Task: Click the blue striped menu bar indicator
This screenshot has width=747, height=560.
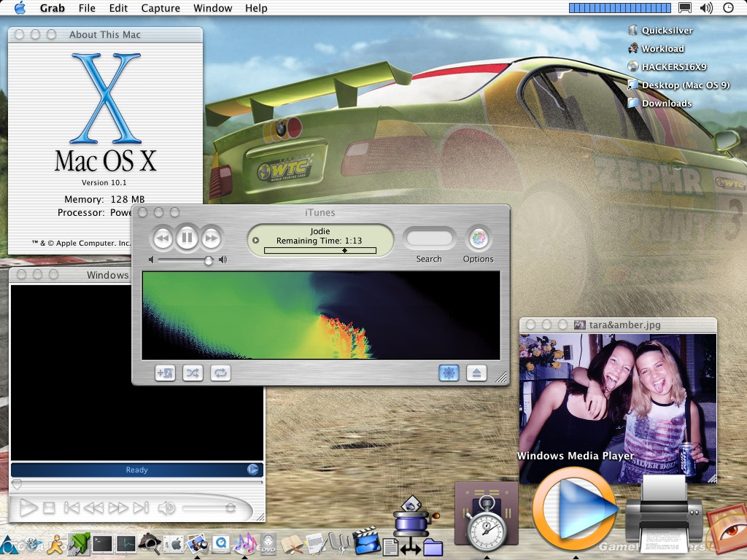Action: click(x=620, y=7)
